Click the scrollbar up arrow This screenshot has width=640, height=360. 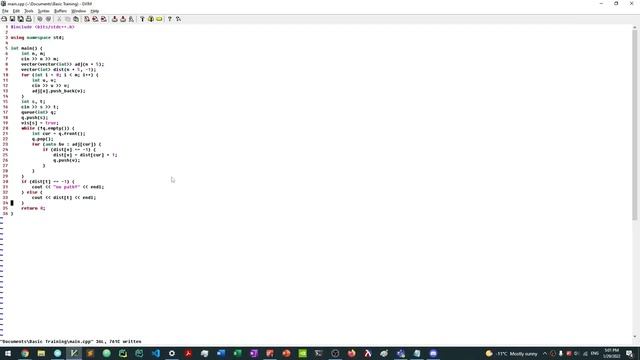(634, 27)
